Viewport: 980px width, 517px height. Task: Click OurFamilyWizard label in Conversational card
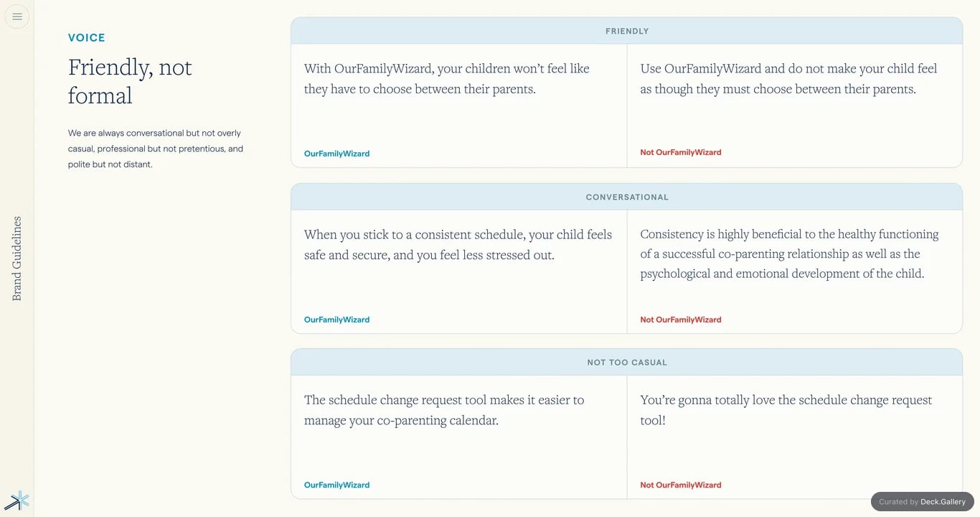336,320
